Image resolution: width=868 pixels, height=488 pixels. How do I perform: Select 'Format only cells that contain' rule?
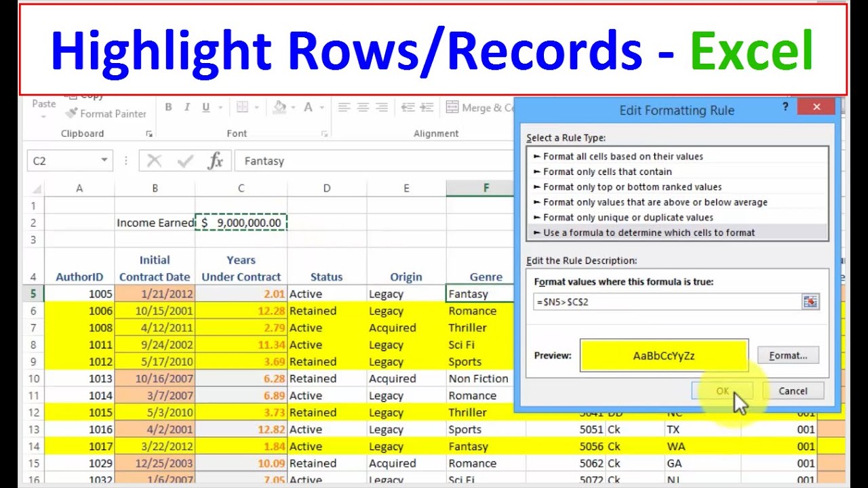(x=677, y=172)
